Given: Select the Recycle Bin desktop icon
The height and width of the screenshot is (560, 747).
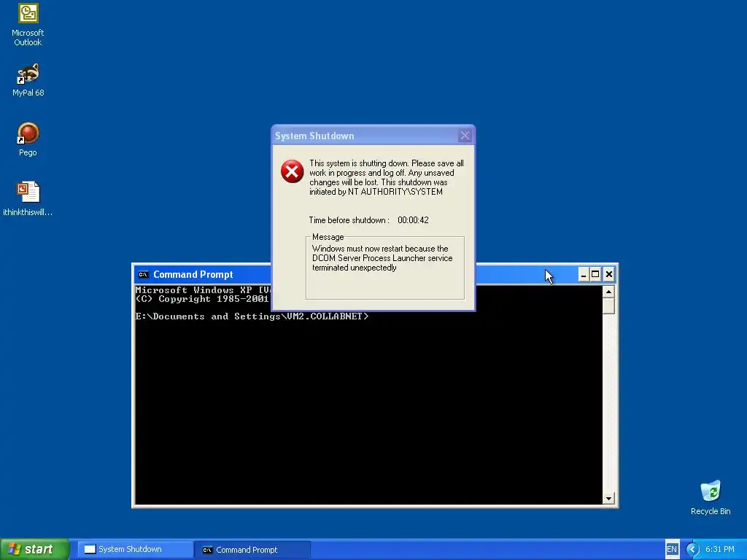Looking at the screenshot, I should pyautogui.click(x=711, y=497).
